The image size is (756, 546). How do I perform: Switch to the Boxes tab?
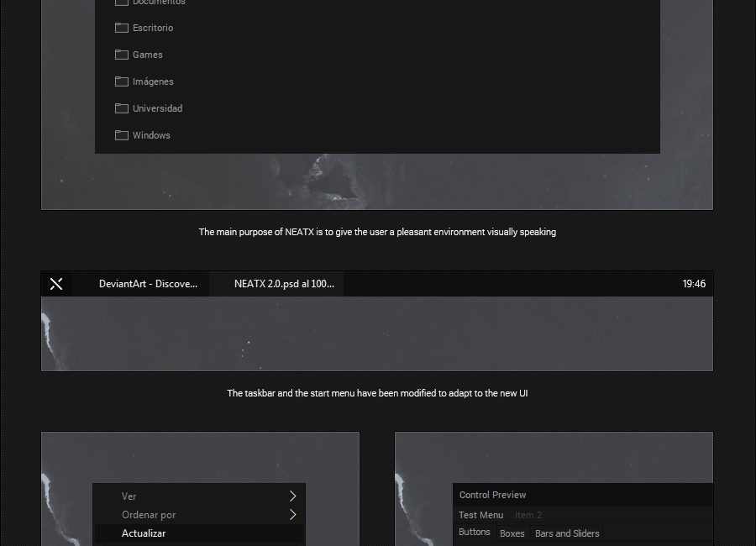[x=512, y=533]
